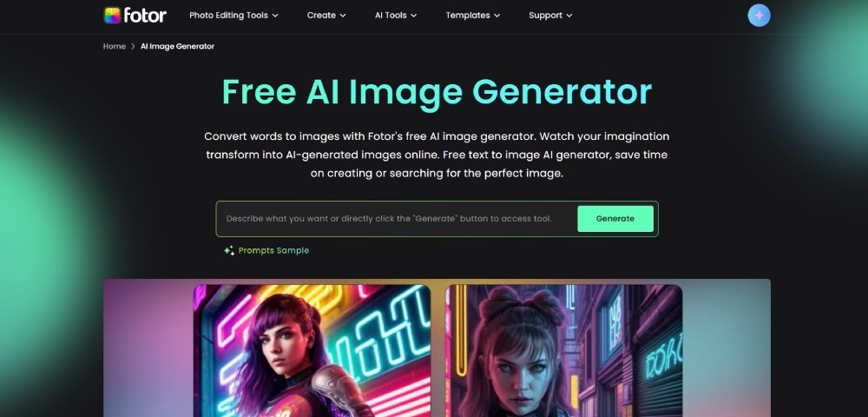868x417 pixels.
Task: Click the sparkle icon beside Prompts Sample
Action: [x=229, y=251]
